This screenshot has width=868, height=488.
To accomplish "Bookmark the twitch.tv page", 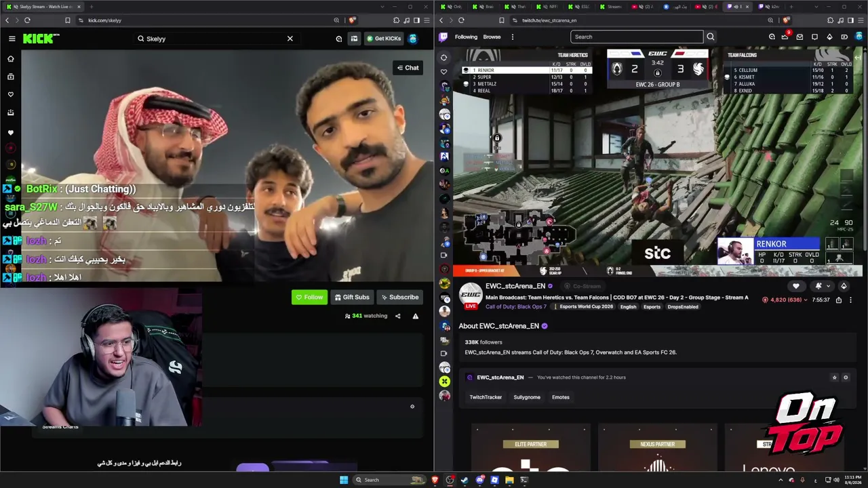I will tap(501, 20).
